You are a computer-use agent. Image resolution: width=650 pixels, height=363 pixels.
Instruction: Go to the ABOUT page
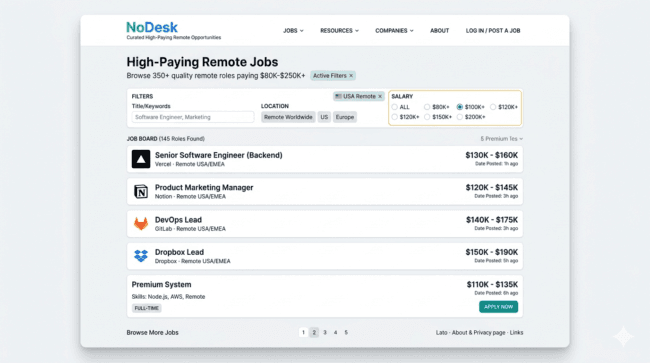439,31
